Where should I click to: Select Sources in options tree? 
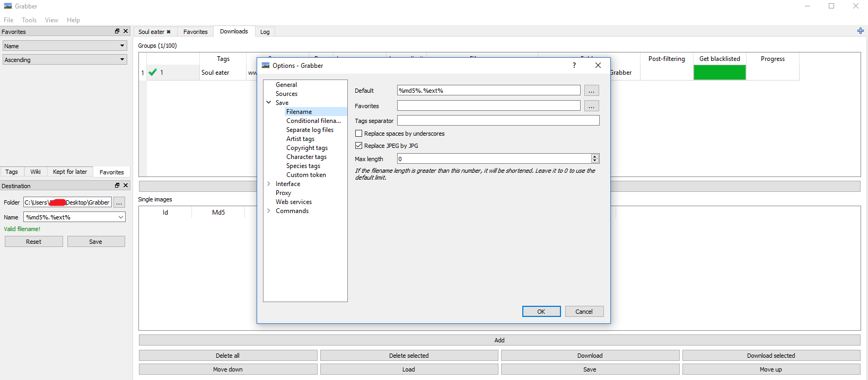pos(286,94)
